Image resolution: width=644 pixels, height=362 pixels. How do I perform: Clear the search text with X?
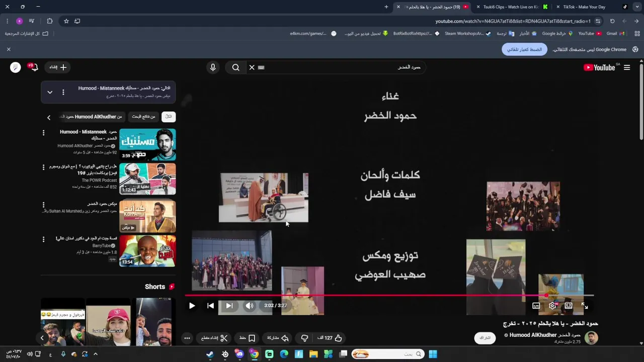(x=252, y=67)
